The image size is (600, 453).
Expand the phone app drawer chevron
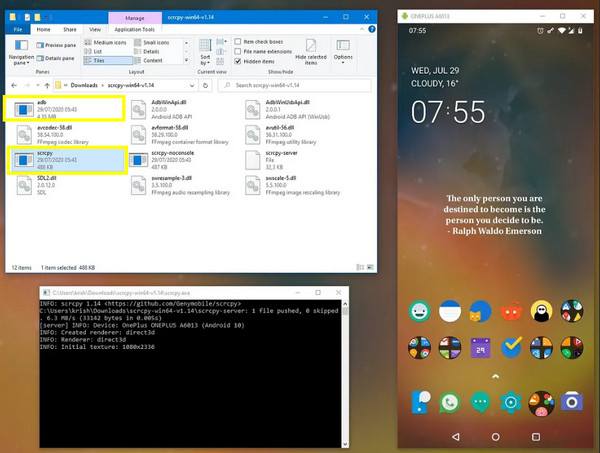coord(495,376)
